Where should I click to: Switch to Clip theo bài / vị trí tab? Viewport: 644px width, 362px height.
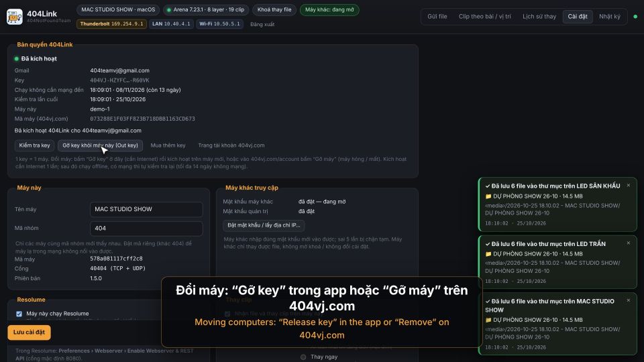pyautogui.click(x=484, y=16)
